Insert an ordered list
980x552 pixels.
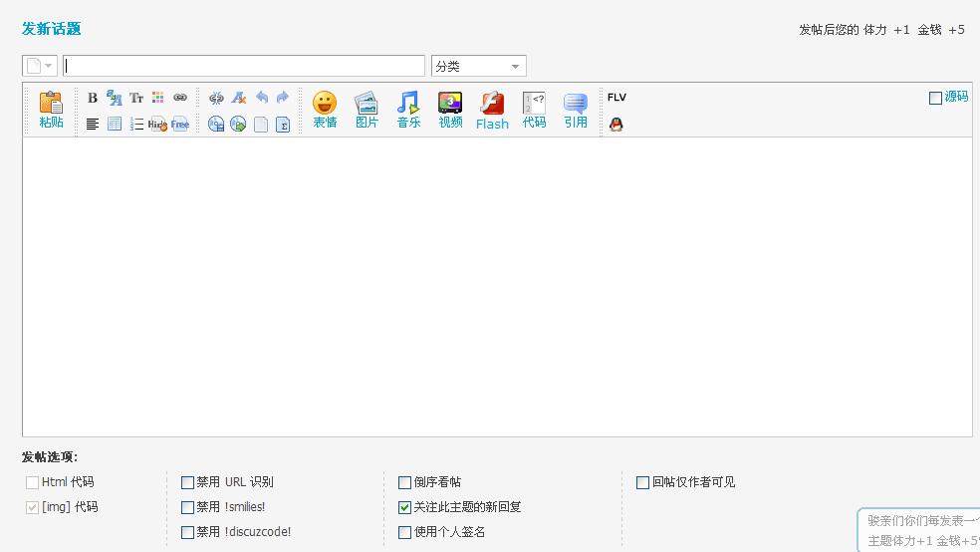[x=136, y=124]
